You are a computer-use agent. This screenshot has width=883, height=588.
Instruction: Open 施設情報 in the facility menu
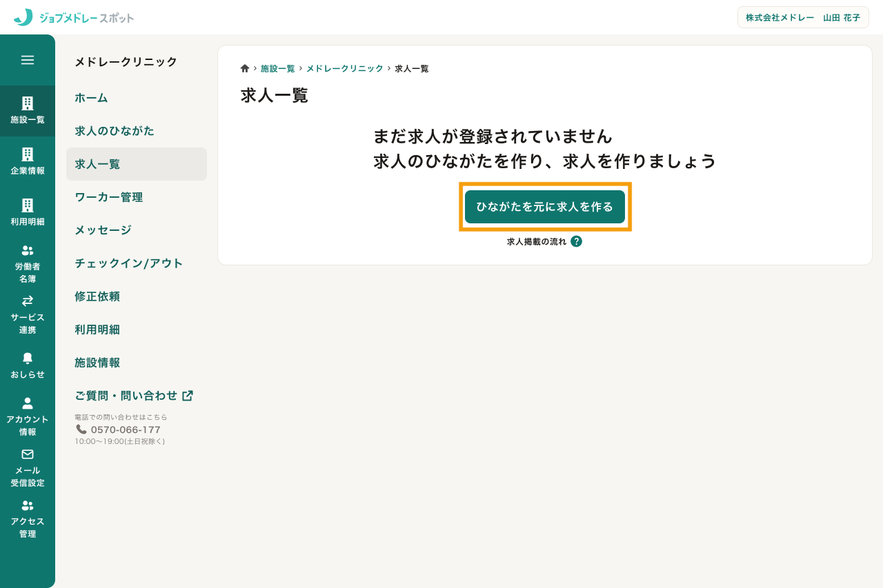point(137,363)
